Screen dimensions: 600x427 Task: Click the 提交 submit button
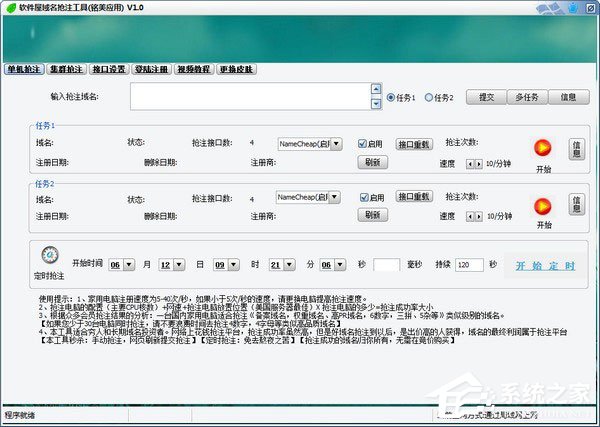coord(486,97)
